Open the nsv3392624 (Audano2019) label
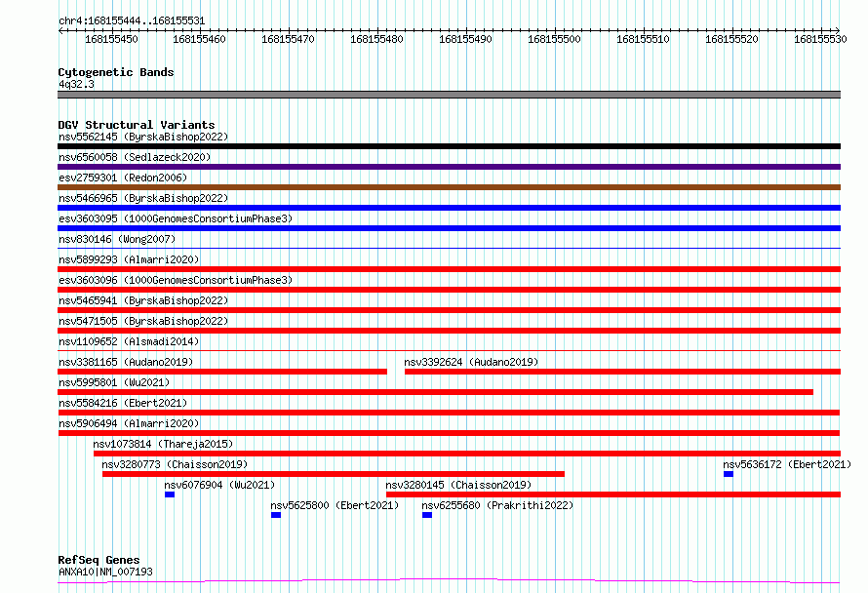 click(x=471, y=362)
